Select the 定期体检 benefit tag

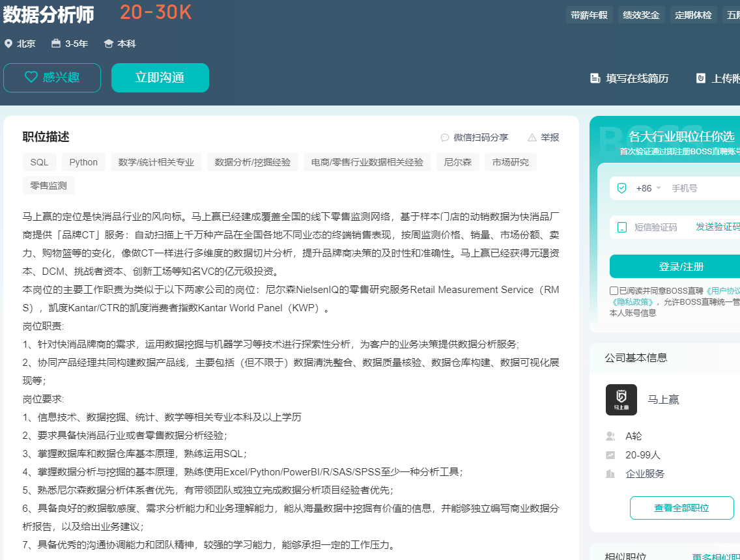click(x=693, y=15)
